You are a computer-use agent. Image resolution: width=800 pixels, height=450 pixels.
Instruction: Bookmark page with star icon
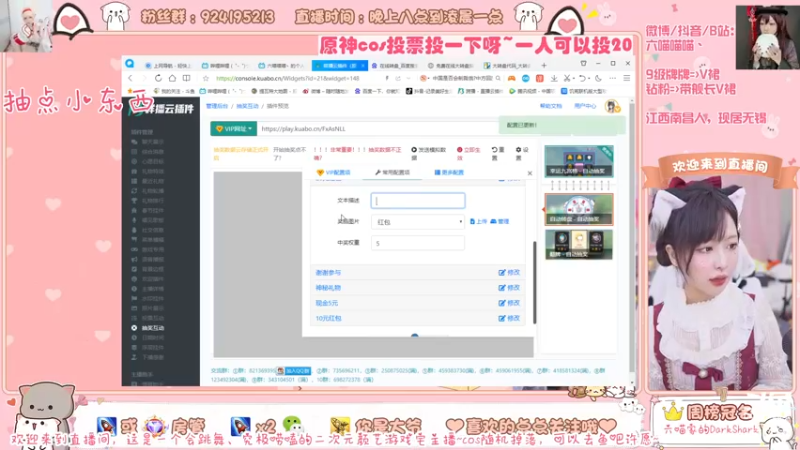pyautogui.click(x=206, y=79)
